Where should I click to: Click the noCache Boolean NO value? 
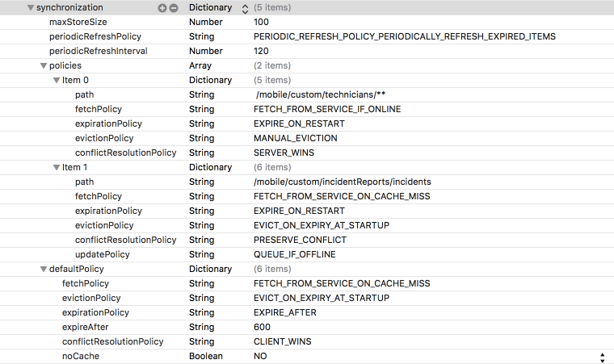click(261, 356)
